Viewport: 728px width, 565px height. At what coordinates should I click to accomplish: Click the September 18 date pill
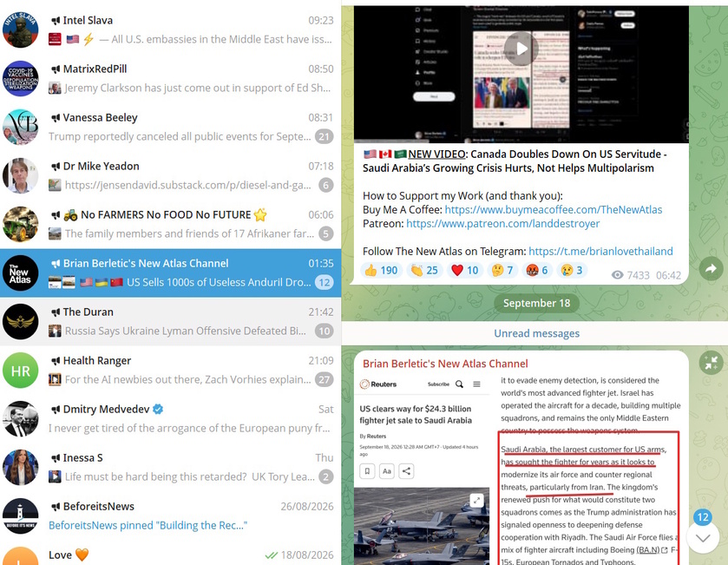tap(536, 303)
